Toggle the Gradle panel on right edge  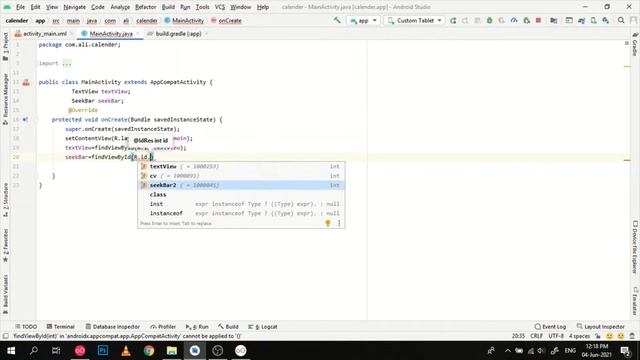pyautogui.click(x=635, y=45)
